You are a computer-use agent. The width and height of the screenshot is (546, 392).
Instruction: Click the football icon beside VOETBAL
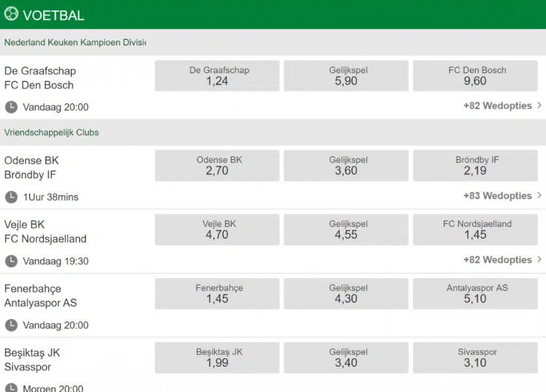click(x=11, y=14)
